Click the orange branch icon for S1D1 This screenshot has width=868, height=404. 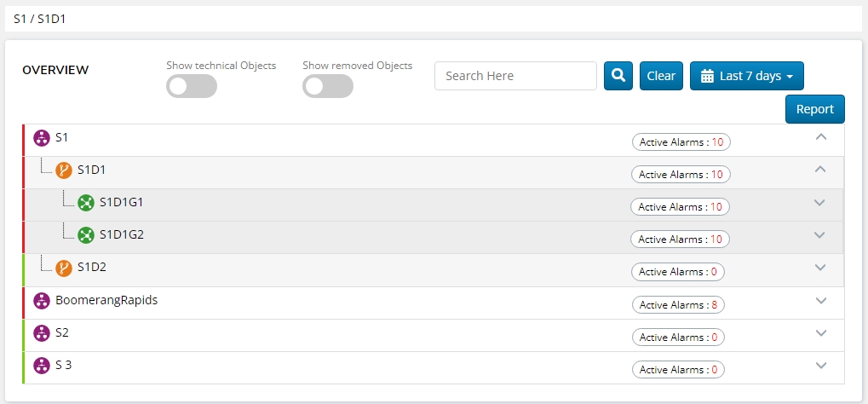[64, 170]
